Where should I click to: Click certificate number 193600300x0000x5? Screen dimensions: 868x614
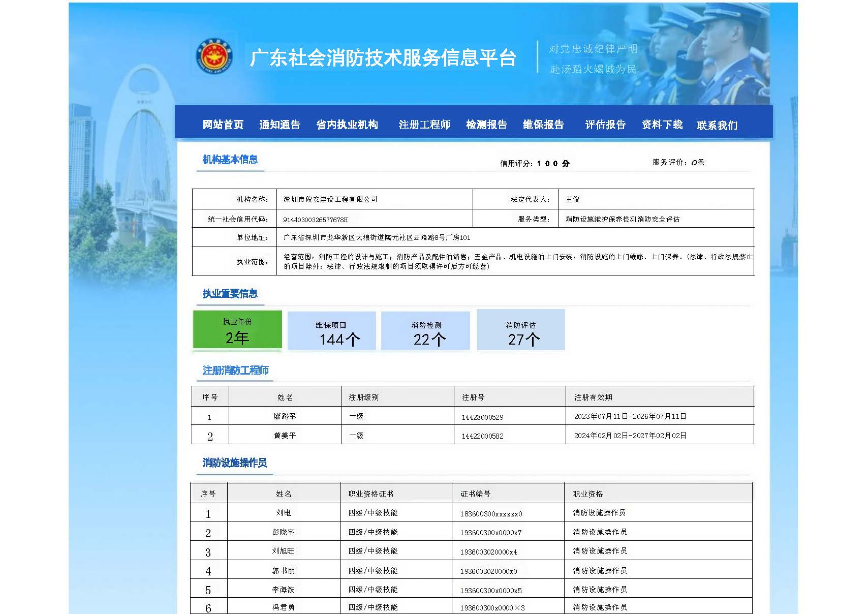490,591
